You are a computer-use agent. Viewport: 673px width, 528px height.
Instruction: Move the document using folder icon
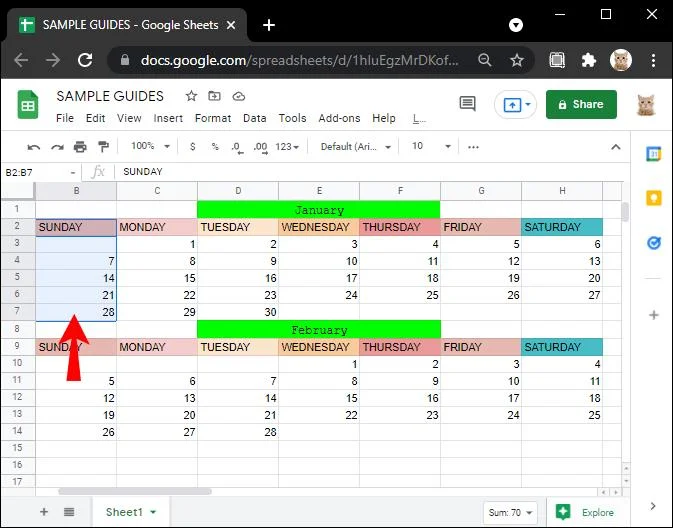pos(214,96)
